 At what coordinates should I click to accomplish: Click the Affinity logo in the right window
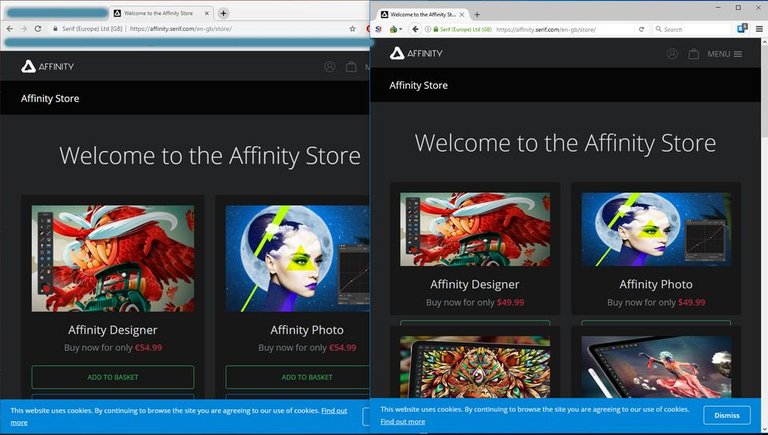pyautogui.click(x=416, y=53)
